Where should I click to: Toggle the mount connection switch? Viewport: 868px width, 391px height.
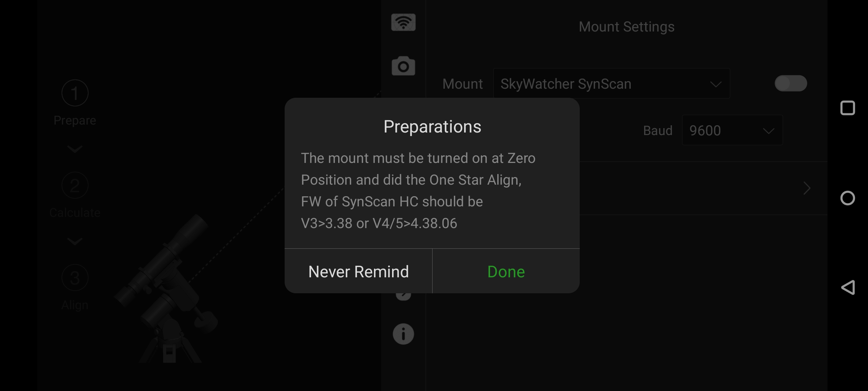(791, 84)
